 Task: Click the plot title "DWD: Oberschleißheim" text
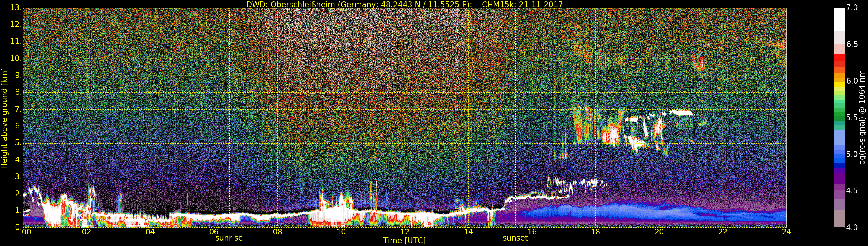point(291,5)
